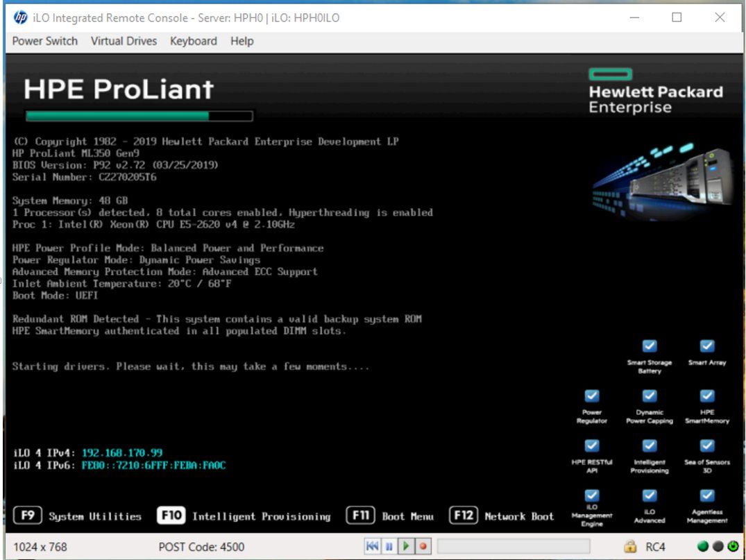Screen dimensions: 746x560
Task: Click the HP logo in title bar
Action: 20,17
